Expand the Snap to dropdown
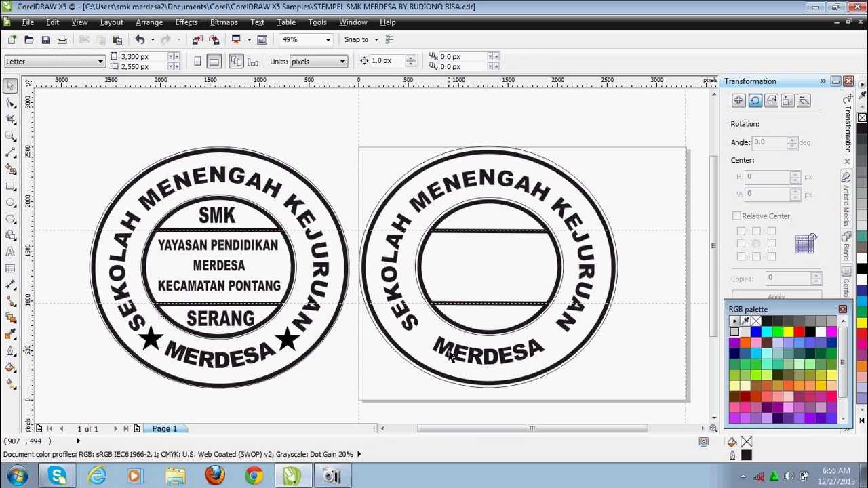Image resolution: width=868 pixels, height=488 pixels. pos(376,39)
